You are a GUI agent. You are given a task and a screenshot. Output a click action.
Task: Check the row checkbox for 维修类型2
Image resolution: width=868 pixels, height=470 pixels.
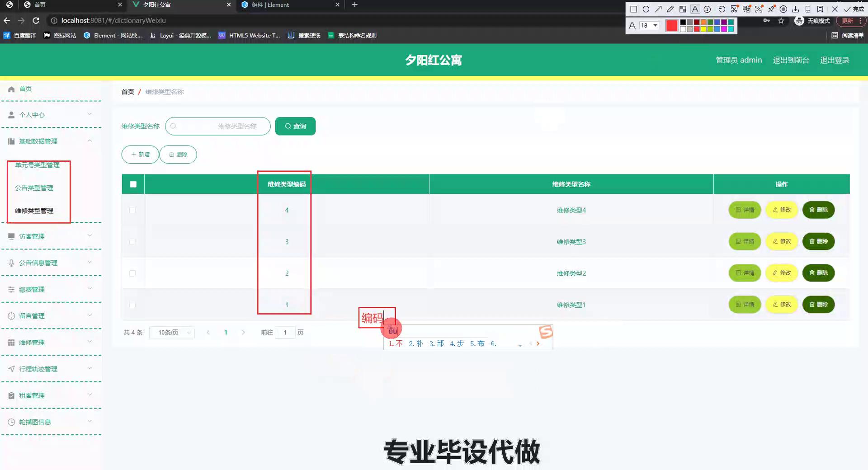pos(132,273)
